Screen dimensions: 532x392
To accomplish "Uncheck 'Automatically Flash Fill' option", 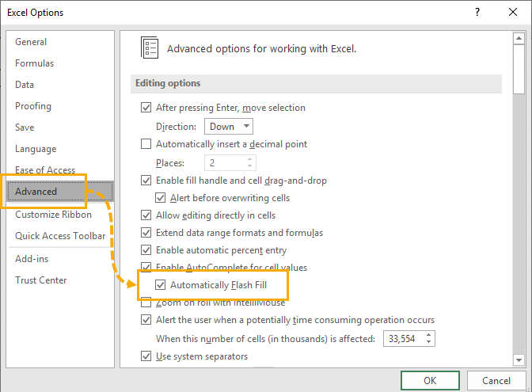I will tap(161, 285).
